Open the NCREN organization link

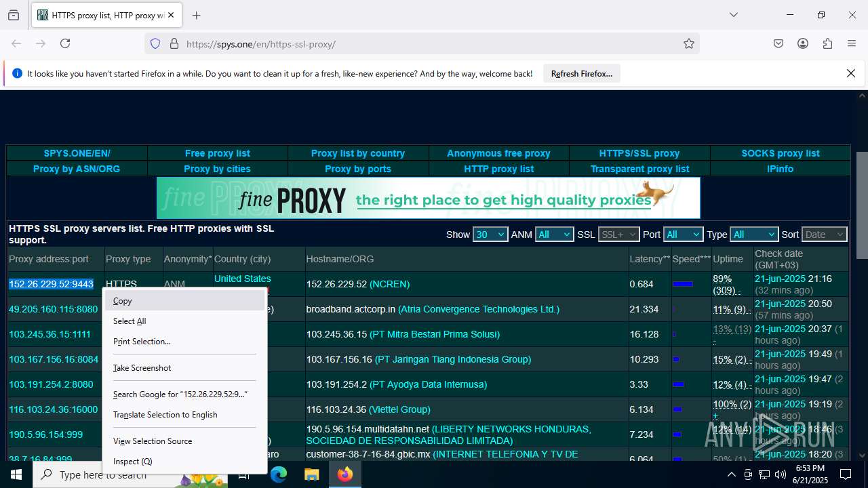click(389, 284)
